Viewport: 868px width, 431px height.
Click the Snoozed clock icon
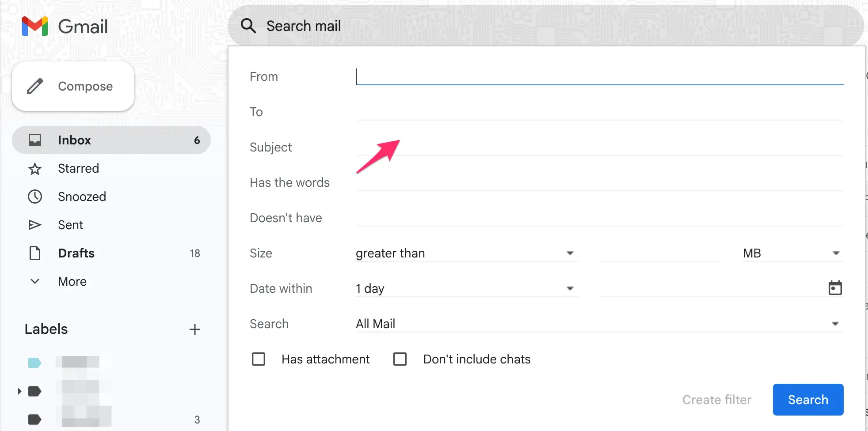coord(35,197)
